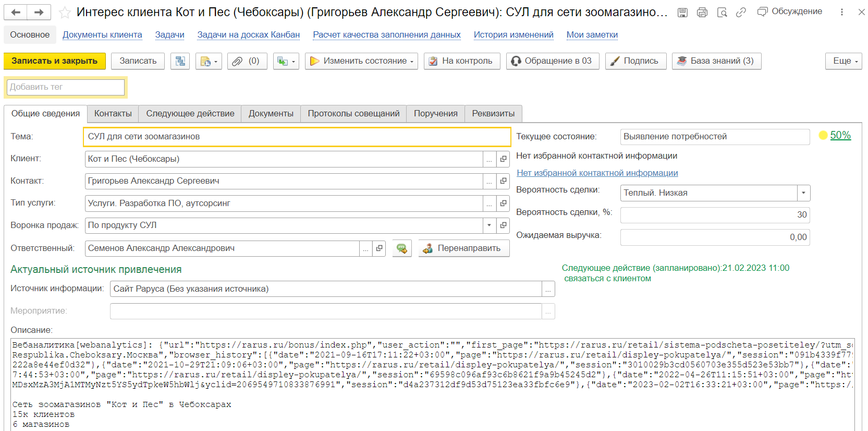This screenshot has width=868, height=431.
Task: Close the form with the X button
Action: 861,12
